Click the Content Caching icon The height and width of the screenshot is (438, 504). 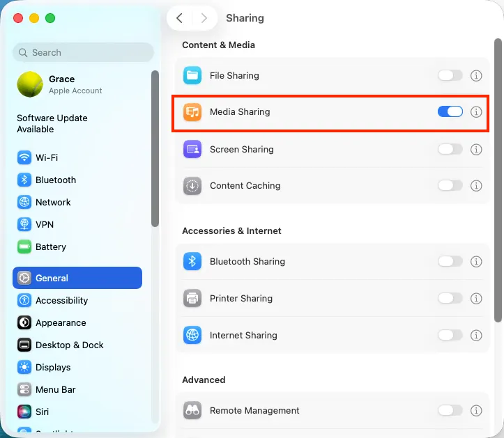click(192, 186)
